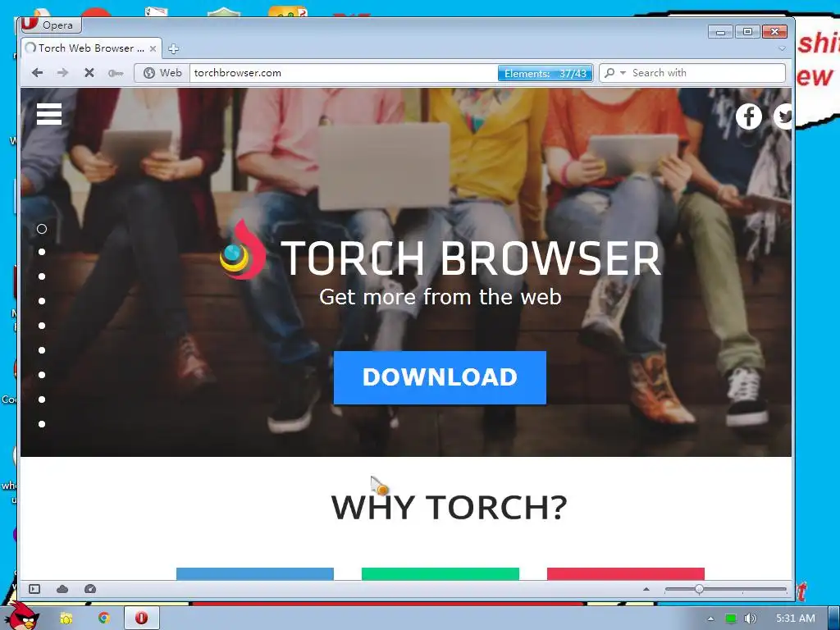This screenshot has height=630, width=840.
Task: Launch Chrome from the taskbar
Action: 104,619
